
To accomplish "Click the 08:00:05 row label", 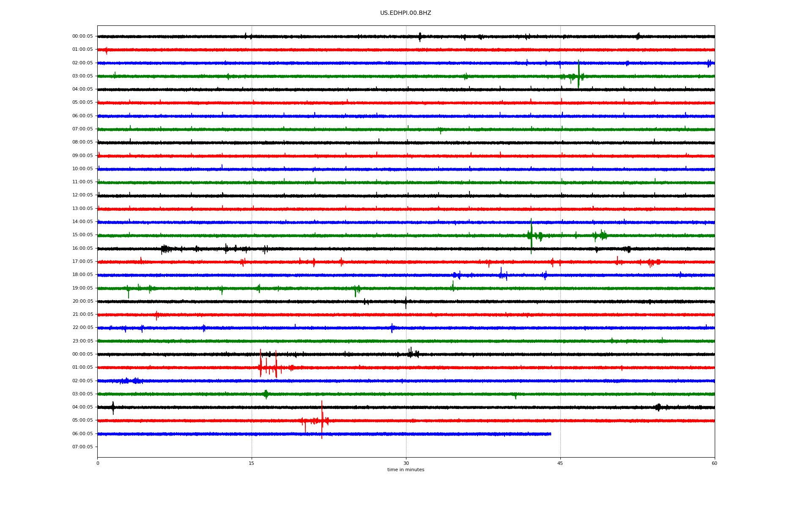I will pyautogui.click(x=82, y=142).
